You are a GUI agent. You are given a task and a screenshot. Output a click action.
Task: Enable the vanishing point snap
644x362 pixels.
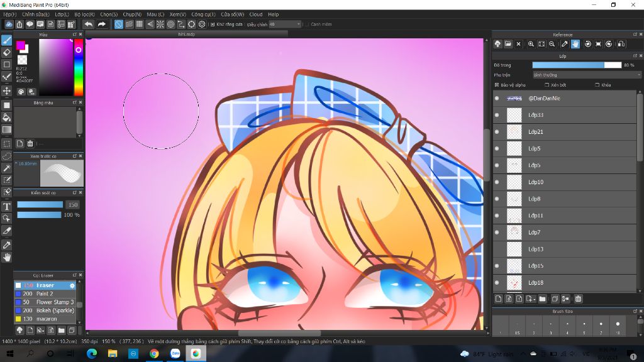click(150, 25)
